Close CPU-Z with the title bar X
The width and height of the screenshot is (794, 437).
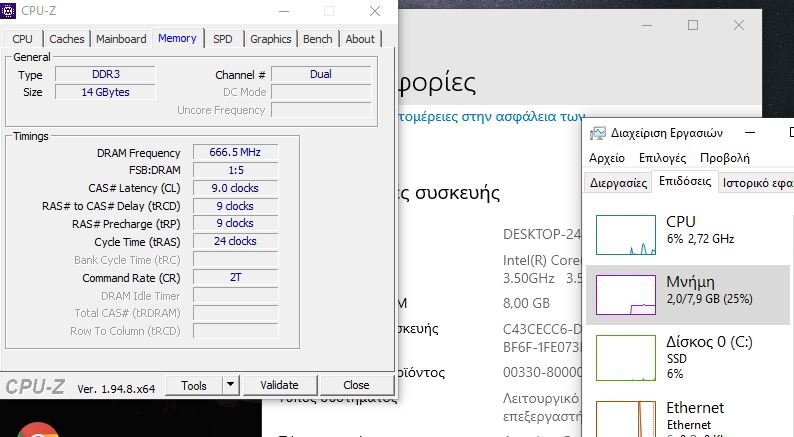coord(375,11)
